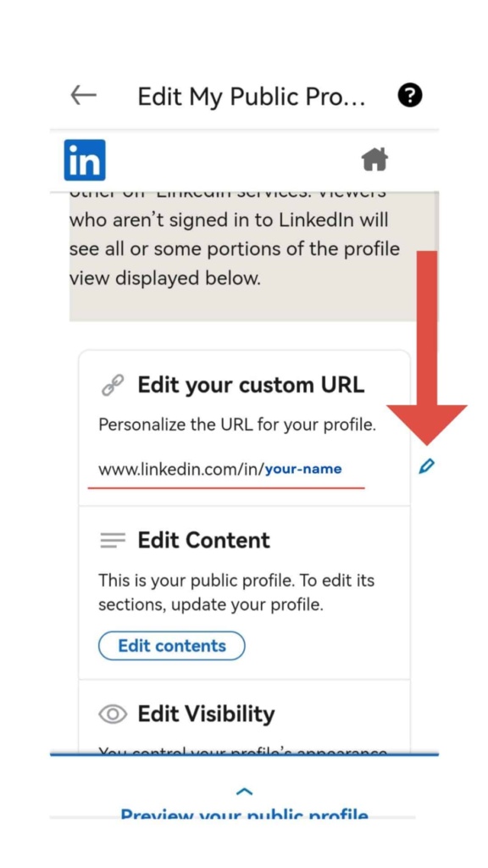This screenshot has width=488, height=868.
Task: Go to the home icon
Action: 374,160
